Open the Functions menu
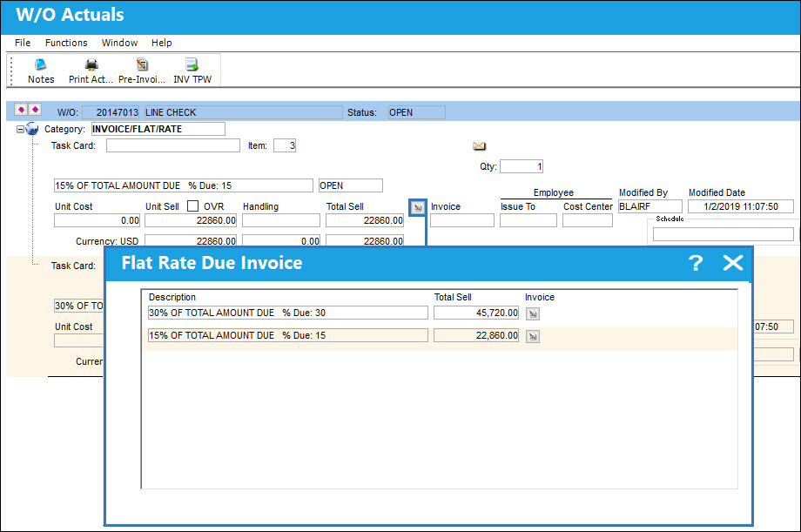 pyautogui.click(x=66, y=43)
